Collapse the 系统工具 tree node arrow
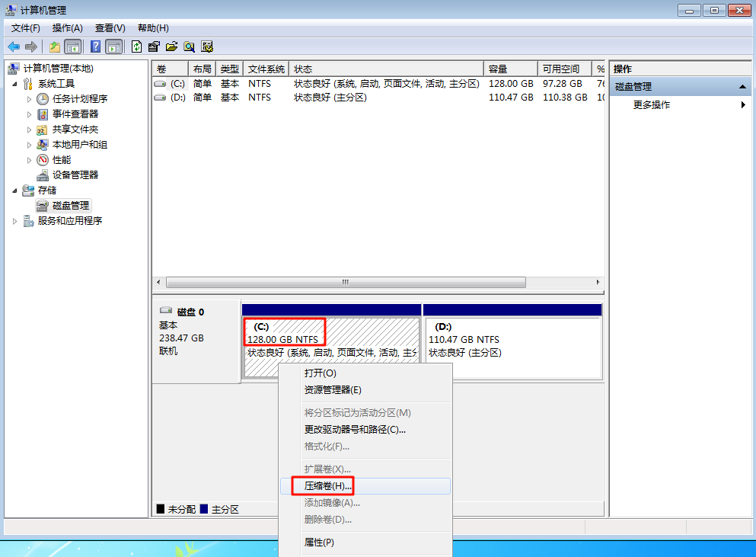Screen dimensions: 756x557 pos(15,84)
